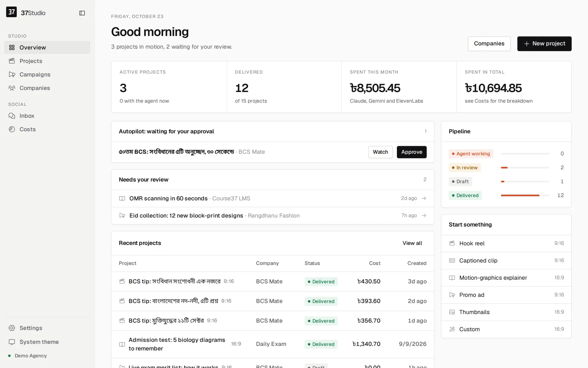
Task: Click the 37Studio logo icon
Action: 11,12
